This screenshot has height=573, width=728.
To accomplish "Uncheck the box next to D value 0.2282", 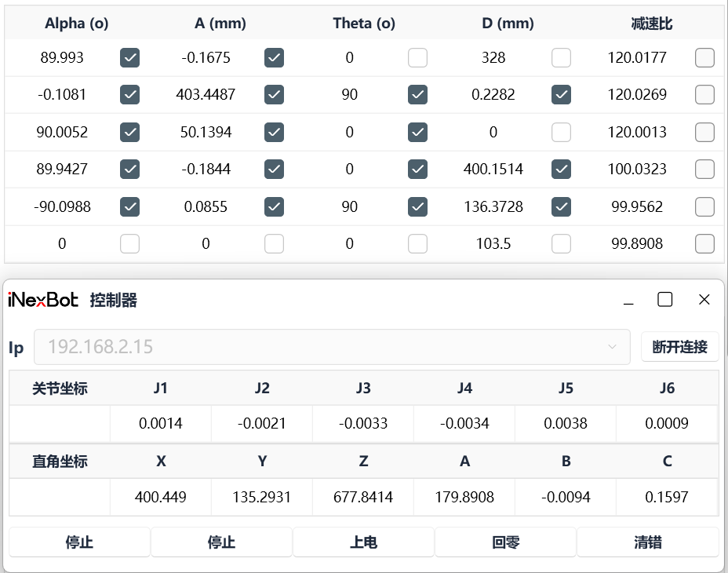I will 562,95.
